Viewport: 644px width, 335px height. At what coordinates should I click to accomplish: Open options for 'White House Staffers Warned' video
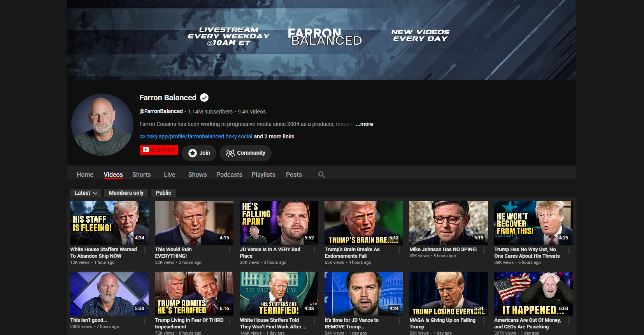click(x=145, y=250)
